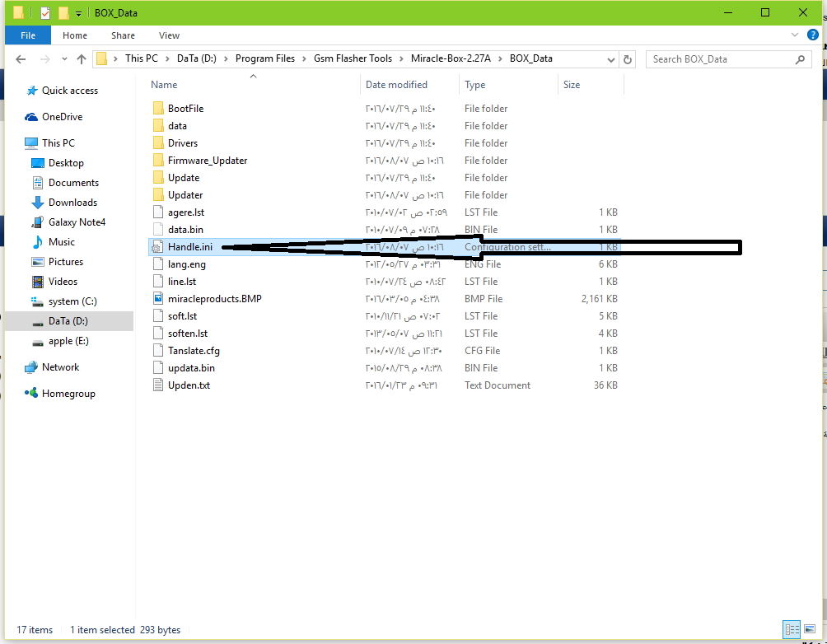Refresh the BOX_Data folder view
Viewport: 827px width, 644px height.
coord(627,59)
